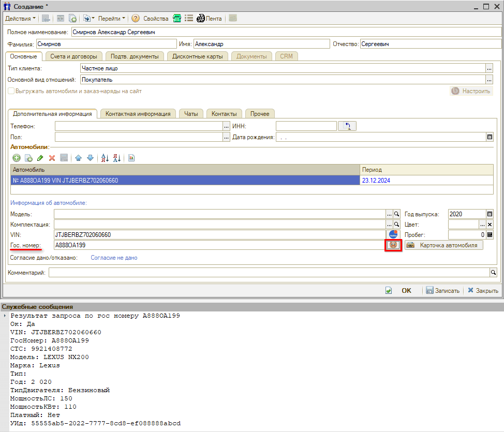Copy car entry with add-by-copy icon
The image size is (504, 432).
pos(28,158)
